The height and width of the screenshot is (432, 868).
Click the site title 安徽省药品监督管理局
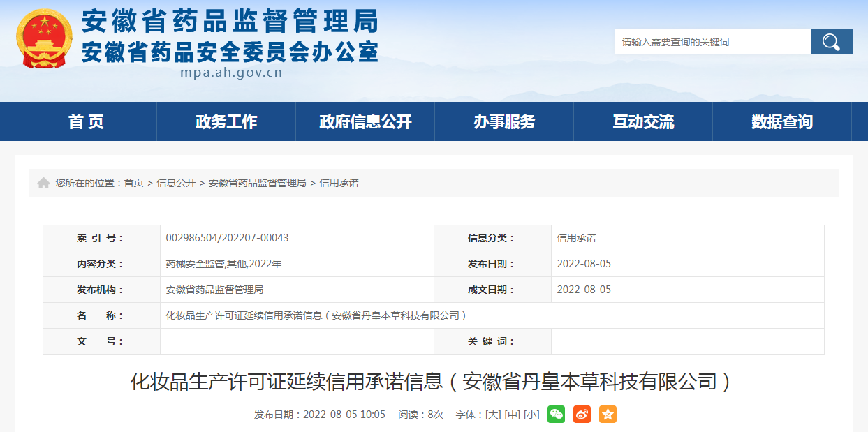230,22
